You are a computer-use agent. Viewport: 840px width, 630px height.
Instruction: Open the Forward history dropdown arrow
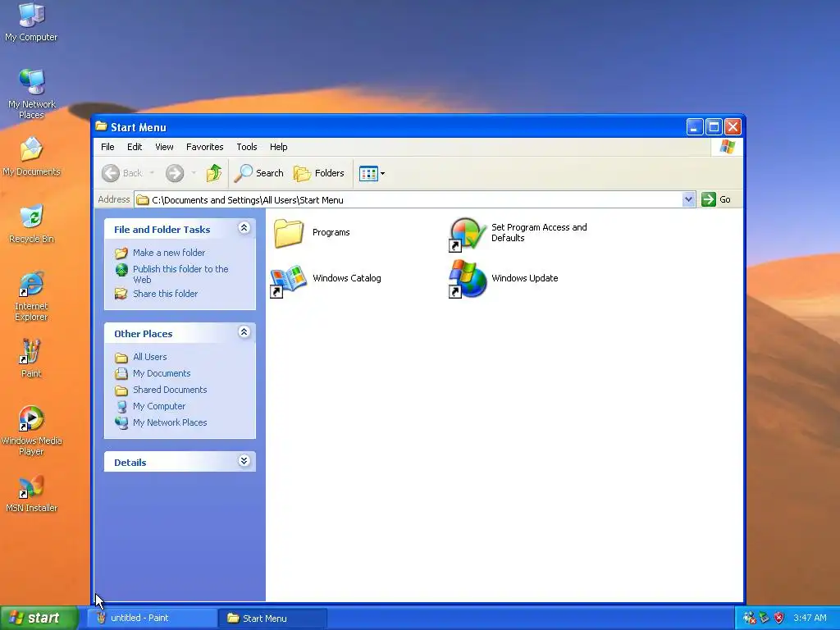pyautogui.click(x=194, y=173)
